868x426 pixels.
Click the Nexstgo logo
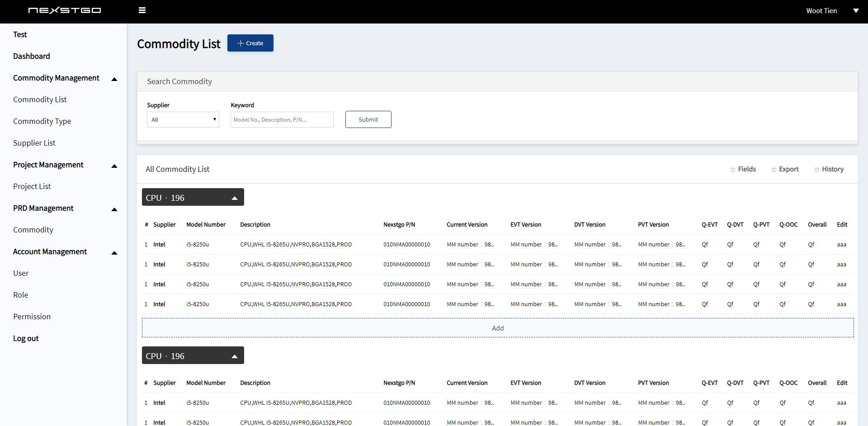point(65,10)
